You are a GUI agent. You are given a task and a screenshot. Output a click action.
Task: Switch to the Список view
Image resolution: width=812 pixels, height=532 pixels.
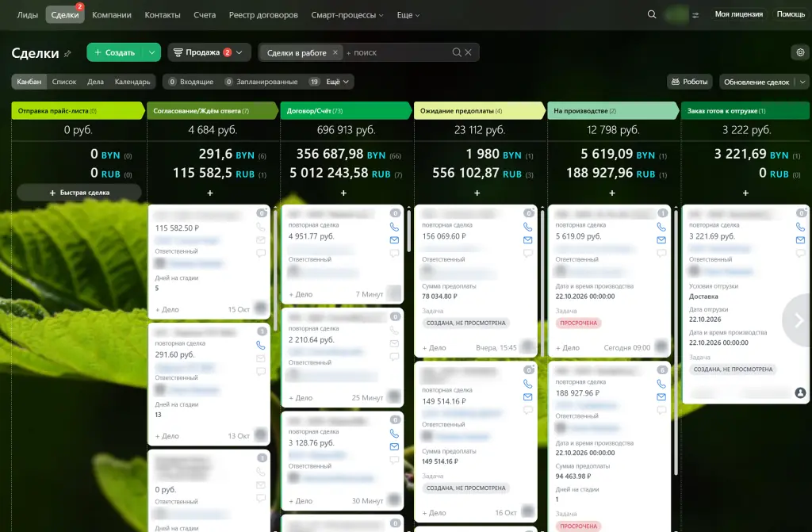[x=64, y=82]
